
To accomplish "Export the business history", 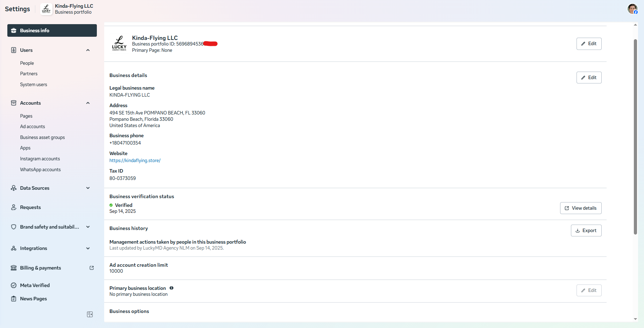I will [586, 230].
